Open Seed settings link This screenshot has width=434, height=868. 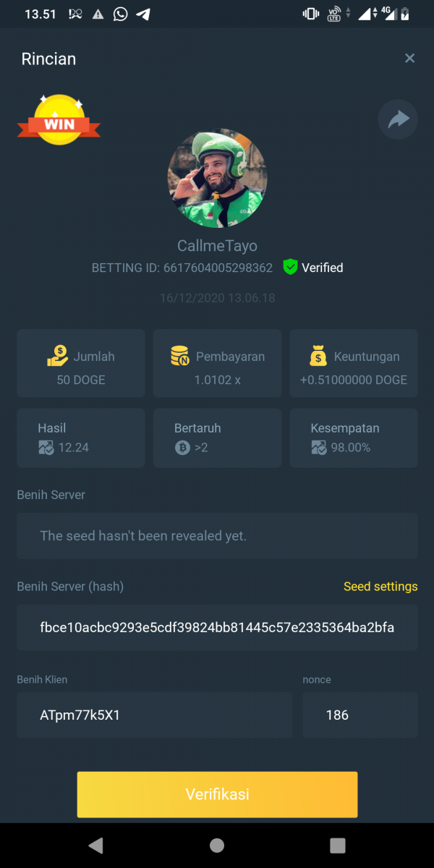coord(380,587)
